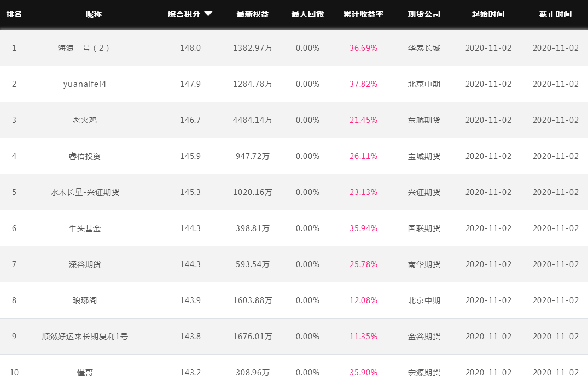Click the 37.82% cumulative return value
Screen dimensions: 588x389
point(363,84)
